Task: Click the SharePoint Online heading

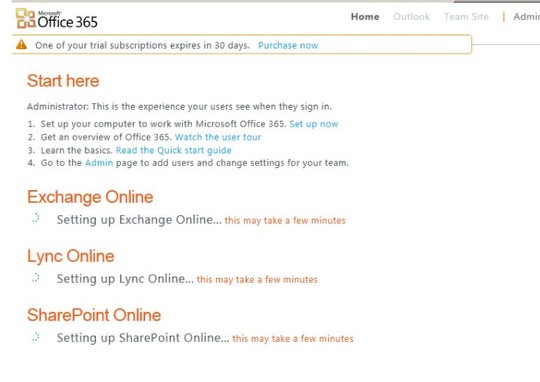Action: [x=94, y=315]
